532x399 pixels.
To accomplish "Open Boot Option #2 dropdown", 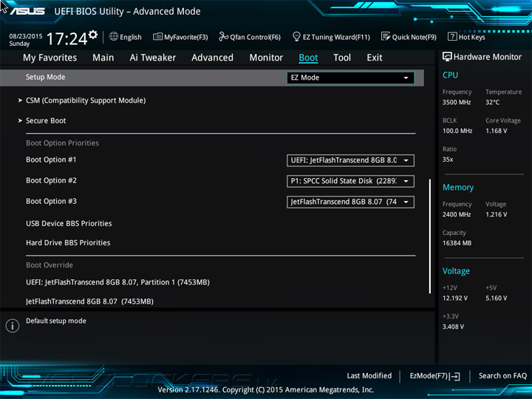I will click(350, 181).
